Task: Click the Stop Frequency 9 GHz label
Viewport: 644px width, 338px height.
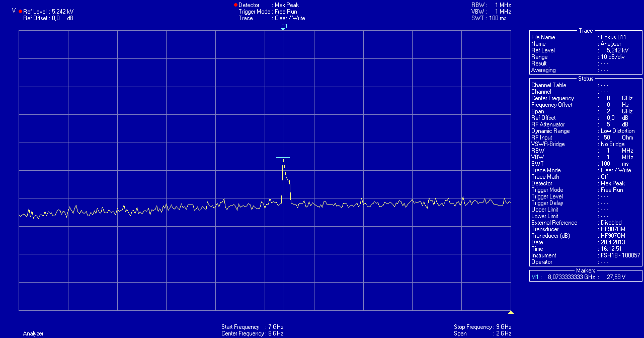Action: tap(482, 327)
